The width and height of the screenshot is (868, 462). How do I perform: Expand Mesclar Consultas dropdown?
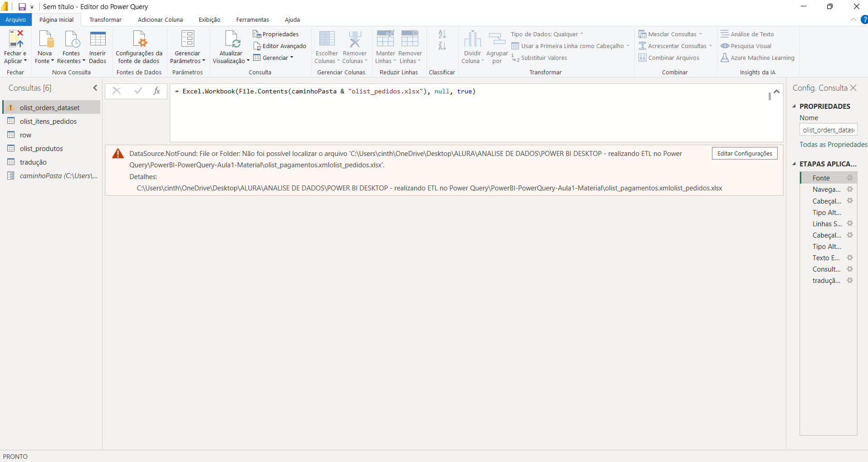click(x=701, y=34)
